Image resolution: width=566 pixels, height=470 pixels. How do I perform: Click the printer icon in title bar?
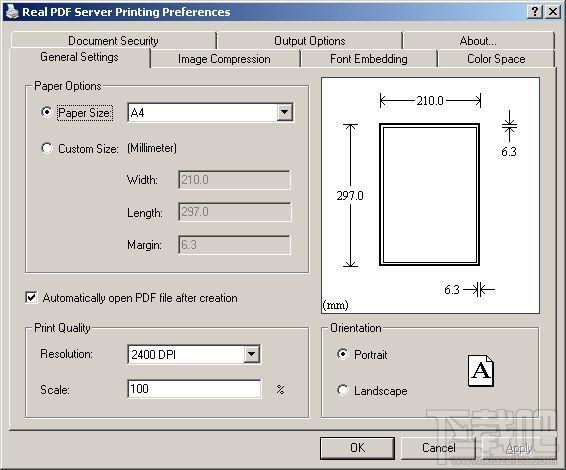(12, 11)
